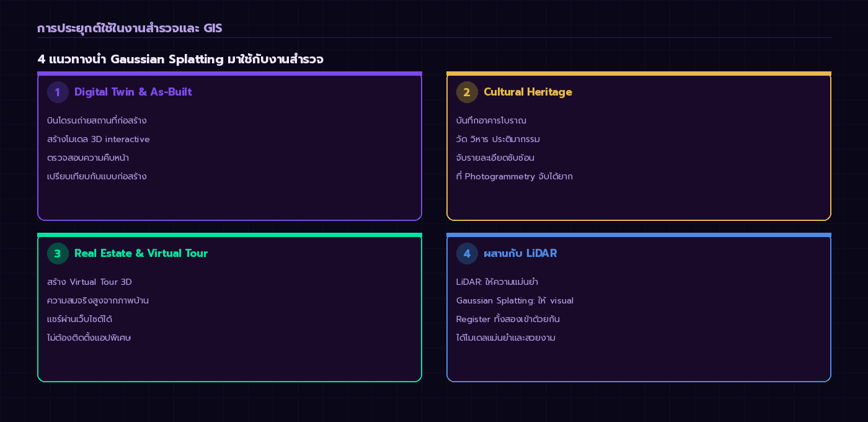Image resolution: width=868 pixels, height=422 pixels.
Task: Click the line วัด วิหาร ประติมากรรม
Action: [498, 139]
